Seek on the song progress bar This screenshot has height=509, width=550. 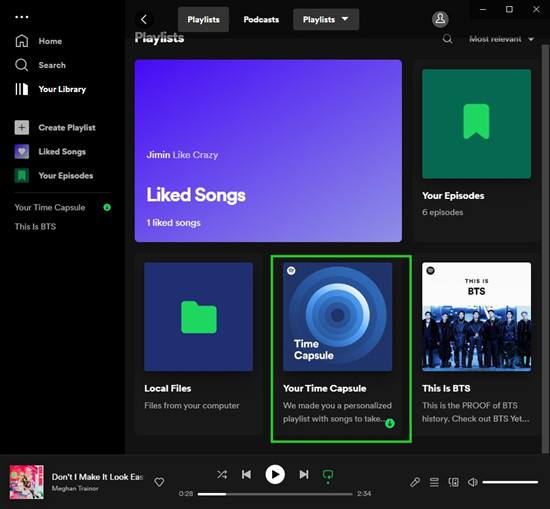coord(275,494)
